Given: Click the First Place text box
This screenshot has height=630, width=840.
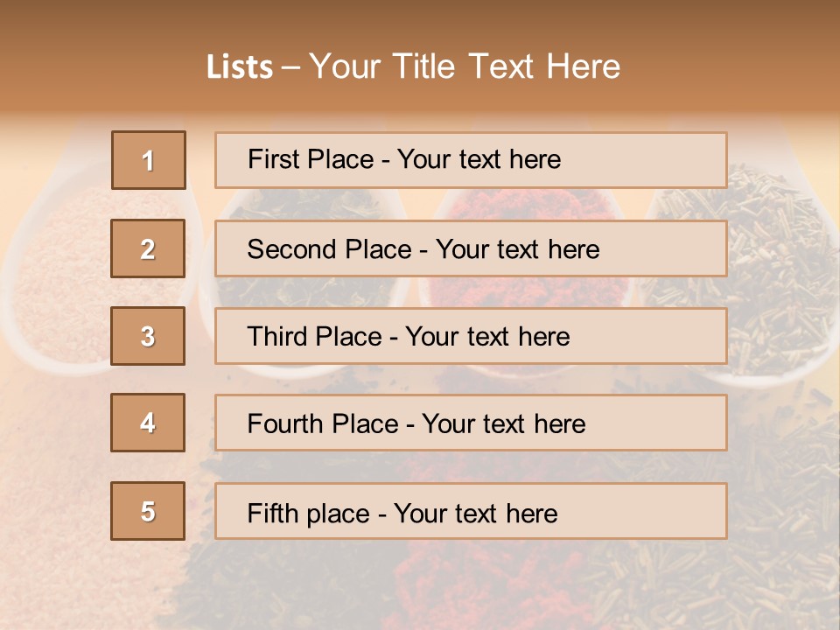Looking at the screenshot, I should 471,160.
